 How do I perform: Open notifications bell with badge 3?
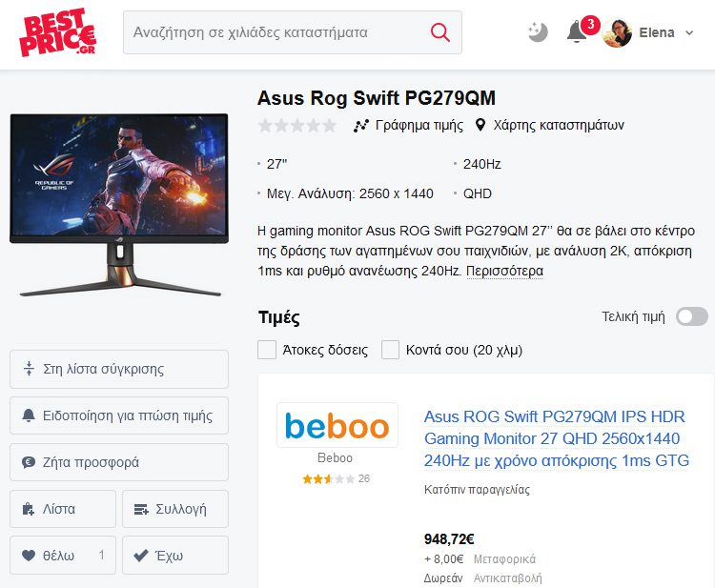click(x=579, y=31)
